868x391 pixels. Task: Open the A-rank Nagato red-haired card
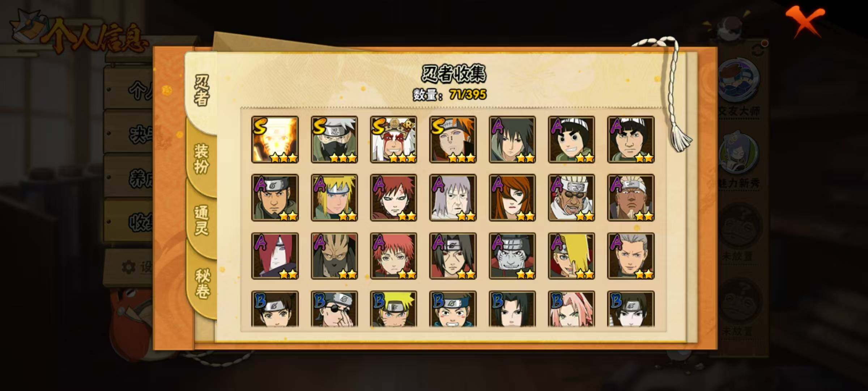[x=275, y=256]
